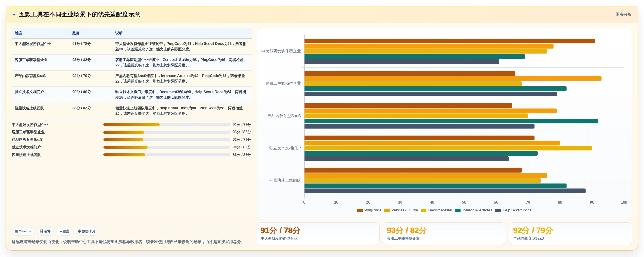Click the 说明 column header in the table
Screen dimensions: 644x257
point(119,33)
